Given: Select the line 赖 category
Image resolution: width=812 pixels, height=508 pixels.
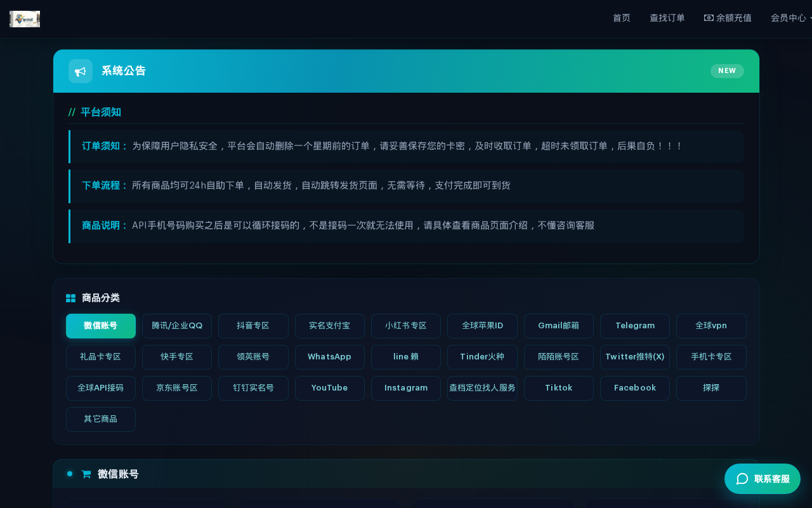Looking at the screenshot, I should [x=406, y=357].
